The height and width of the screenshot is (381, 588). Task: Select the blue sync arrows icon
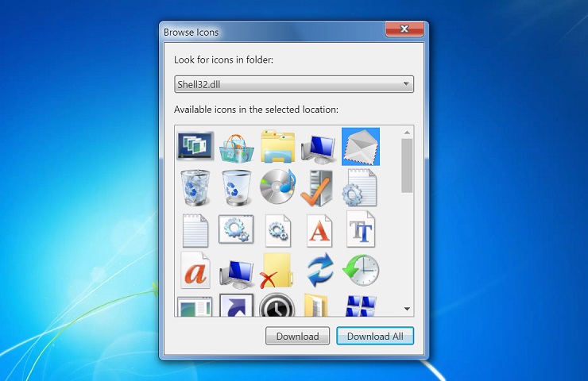pyautogui.click(x=319, y=270)
